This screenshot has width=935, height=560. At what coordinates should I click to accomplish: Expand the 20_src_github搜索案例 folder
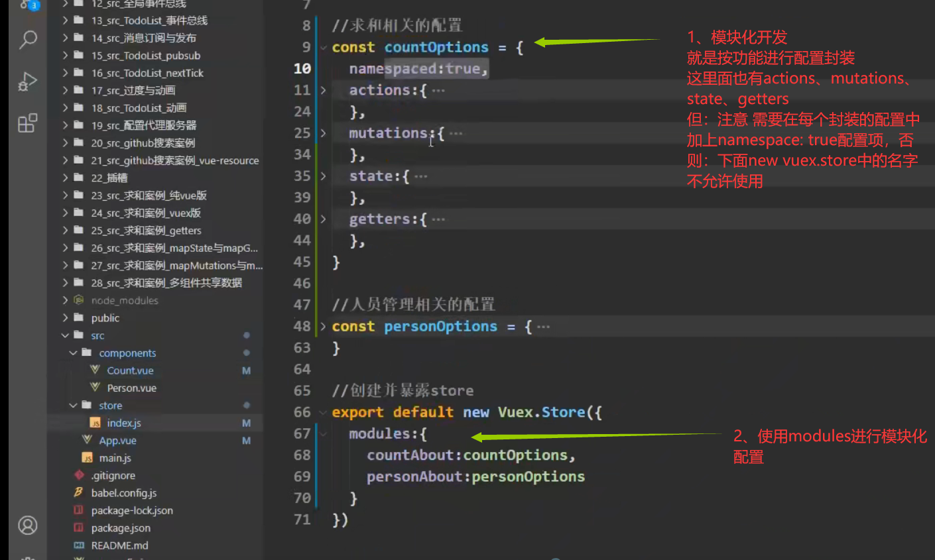tap(65, 142)
